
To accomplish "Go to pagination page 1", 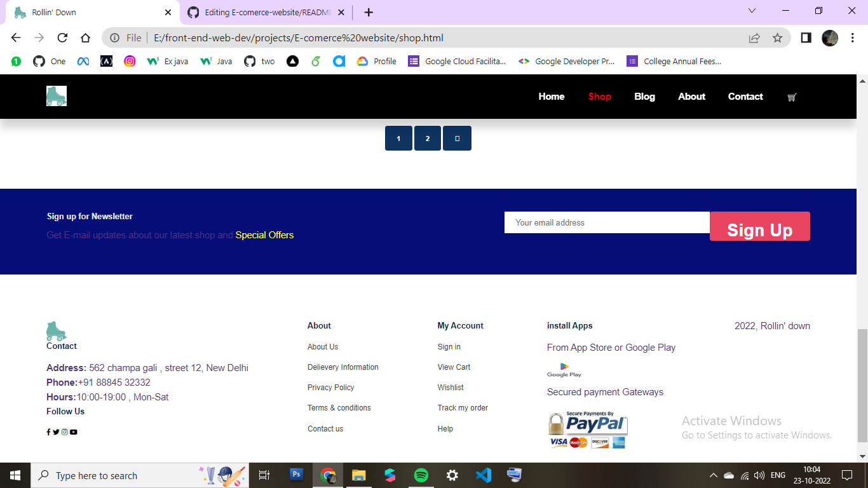I will tap(398, 139).
